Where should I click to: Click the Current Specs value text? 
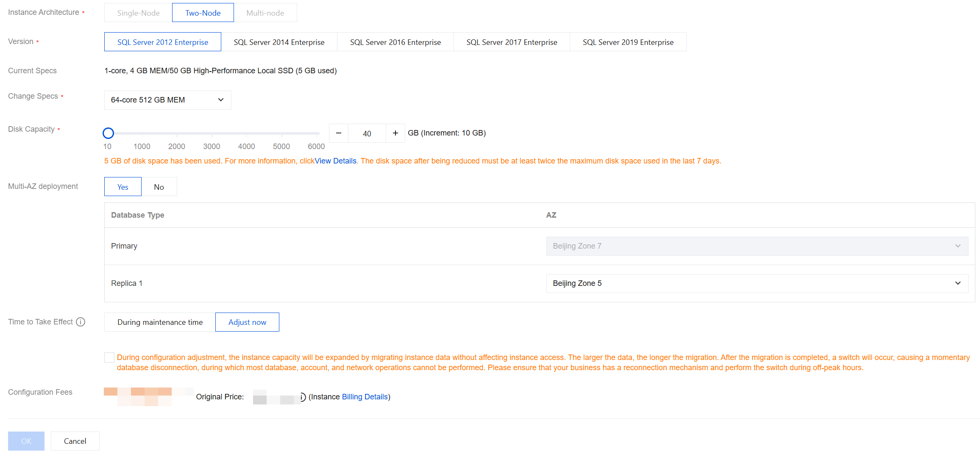coord(220,71)
